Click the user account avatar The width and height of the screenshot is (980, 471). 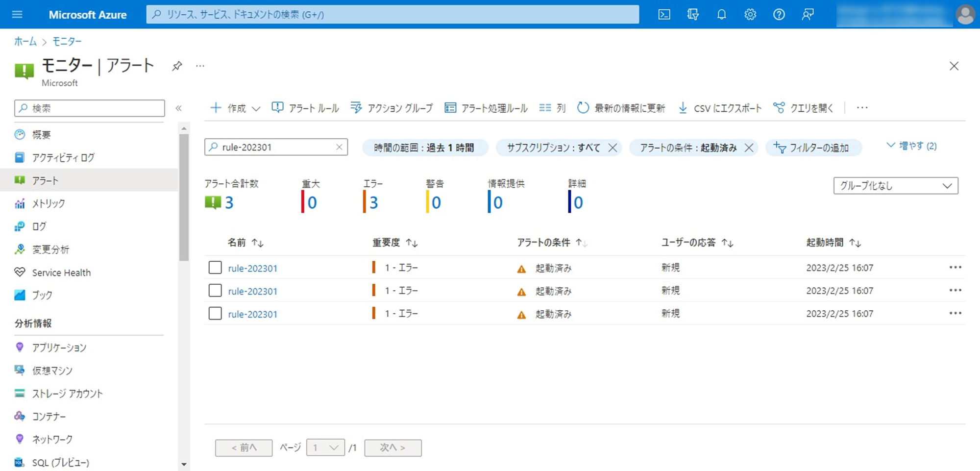pyautogui.click(x=965, y=15)
